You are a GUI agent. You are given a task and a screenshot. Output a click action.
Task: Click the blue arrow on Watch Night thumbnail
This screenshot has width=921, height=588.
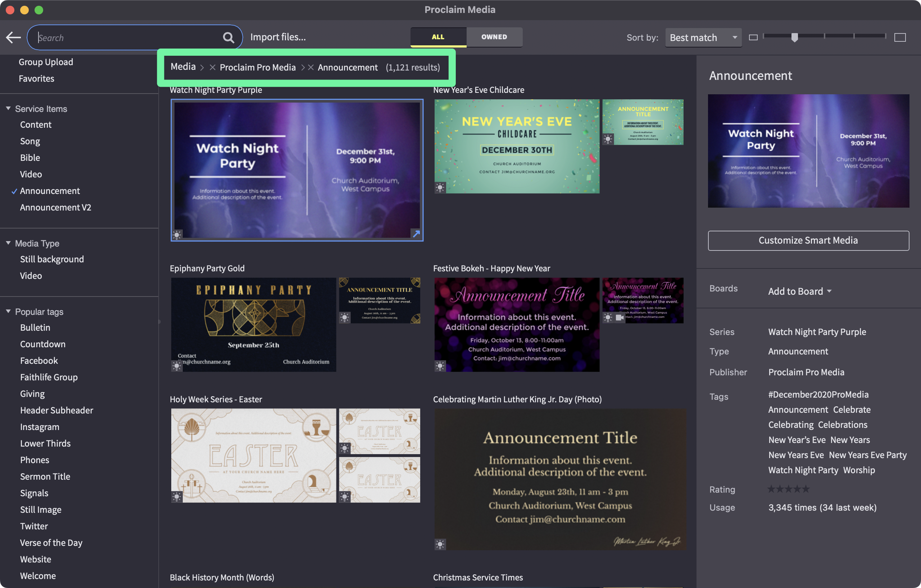click(x=416, y=233)
